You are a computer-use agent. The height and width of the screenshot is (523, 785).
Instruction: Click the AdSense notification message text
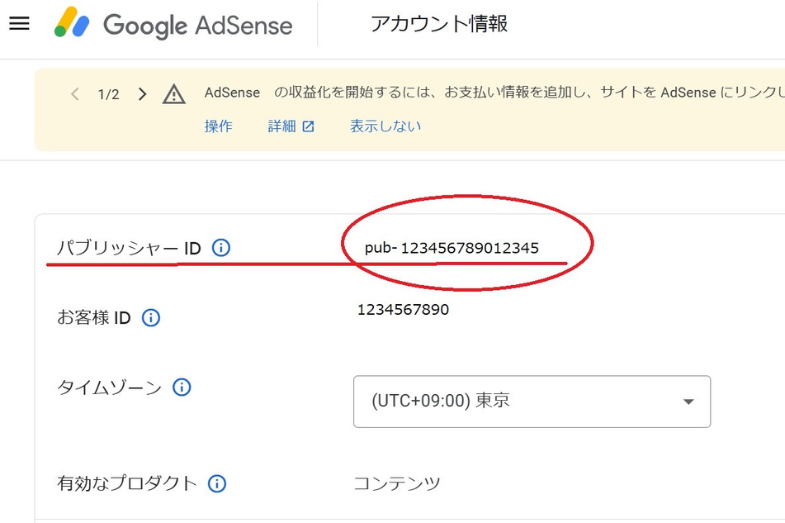(495, 92)
